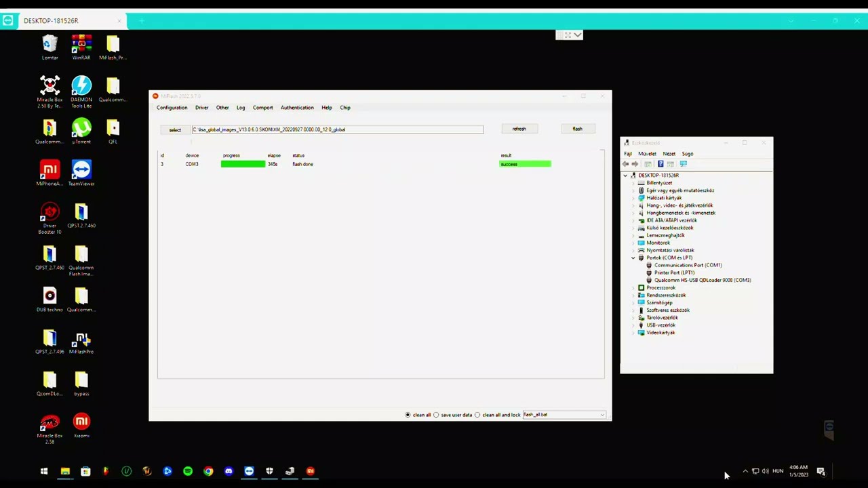
Task: Click scan for hardware changes monitor icon
Action: tap(684, 164)
